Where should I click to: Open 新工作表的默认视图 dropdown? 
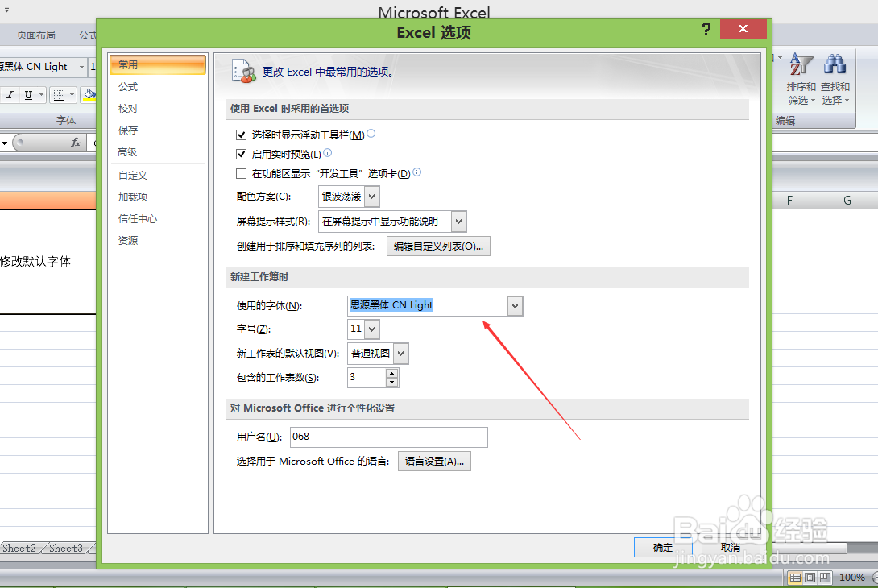(x=400, y=354)
